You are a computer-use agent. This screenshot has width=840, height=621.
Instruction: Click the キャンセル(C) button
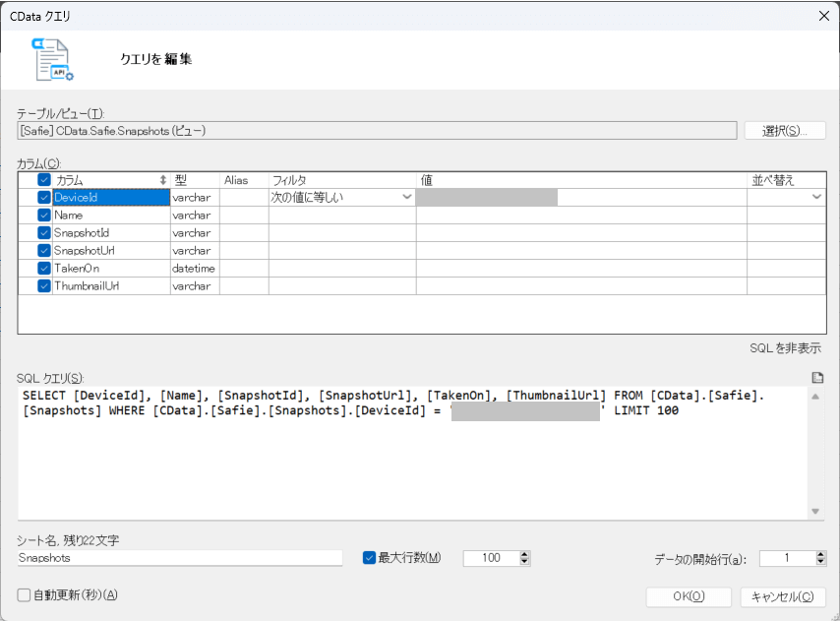783,597
